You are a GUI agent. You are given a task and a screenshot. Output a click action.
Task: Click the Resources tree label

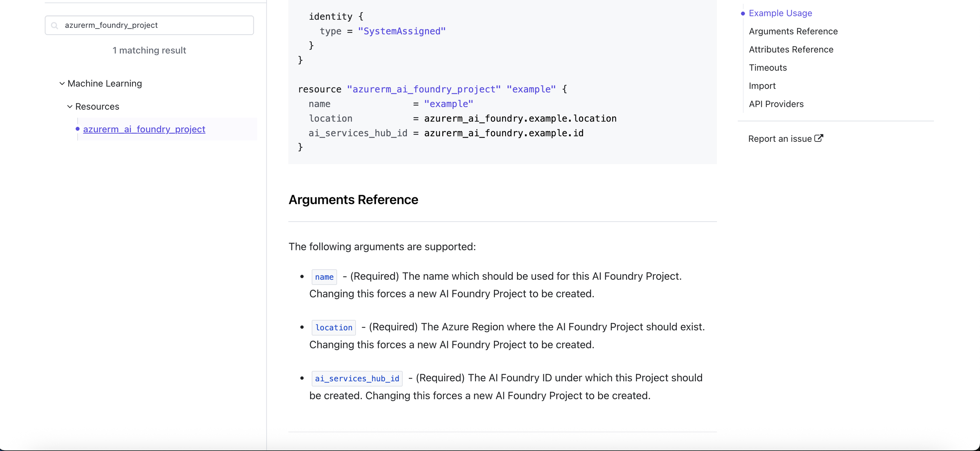point(97,107)
